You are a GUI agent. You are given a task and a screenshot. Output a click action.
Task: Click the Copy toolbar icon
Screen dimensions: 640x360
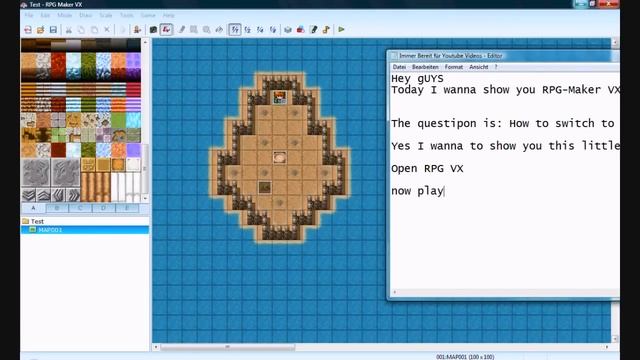pos(81,29)
